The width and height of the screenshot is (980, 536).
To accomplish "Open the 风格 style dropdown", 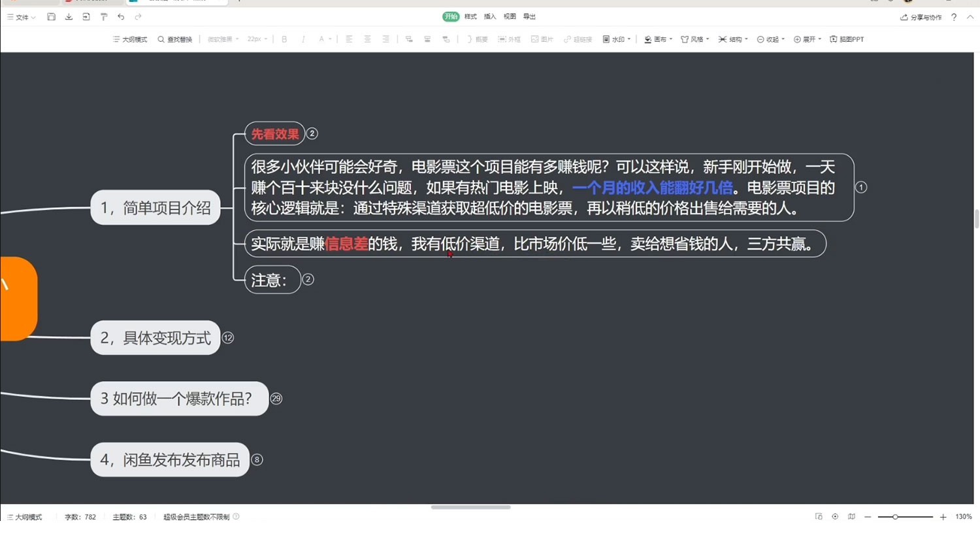I will pos(695,39).
